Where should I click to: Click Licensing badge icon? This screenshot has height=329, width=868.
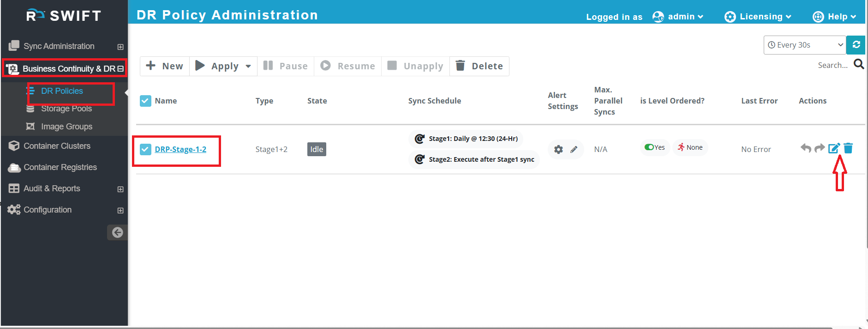(x=730, y=17)
